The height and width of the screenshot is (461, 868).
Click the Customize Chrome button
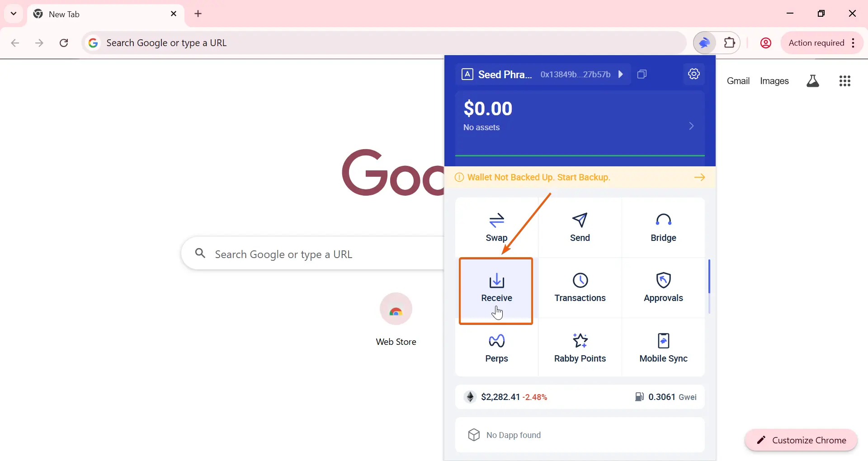(x=801, y=440)
